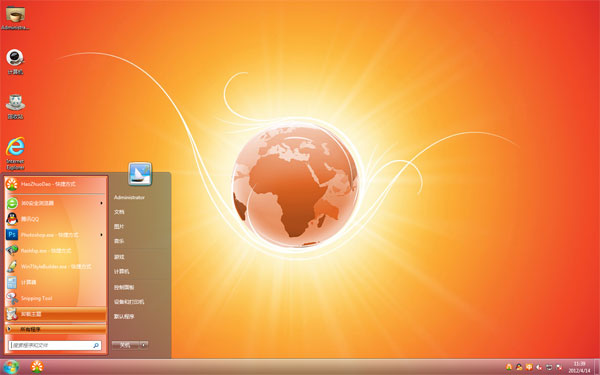Open 默认程序 default programs link
The image size is (600, 375).
[124, 316]
